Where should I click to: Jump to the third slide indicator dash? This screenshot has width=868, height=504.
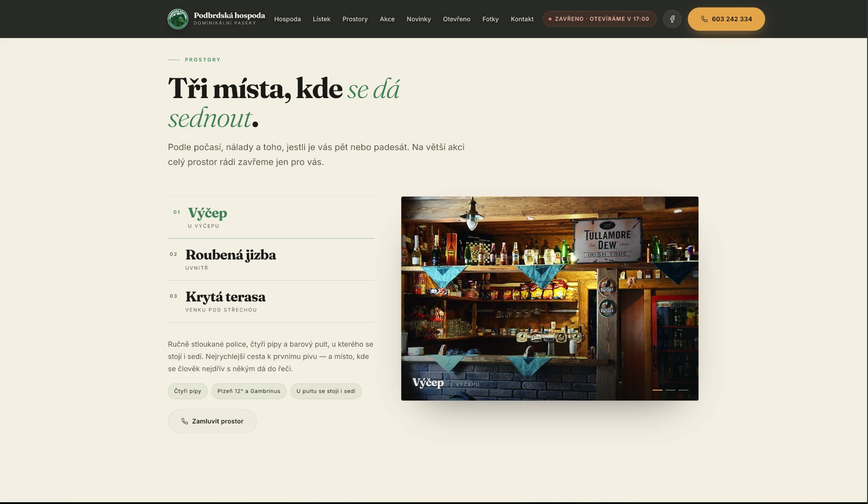684,390
